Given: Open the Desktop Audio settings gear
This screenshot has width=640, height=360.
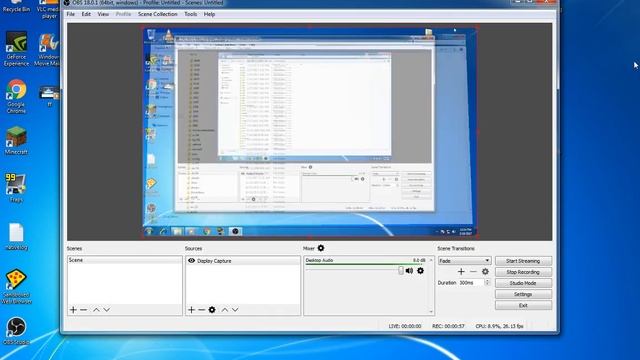Looking at the screenshot, I should 420,271.
